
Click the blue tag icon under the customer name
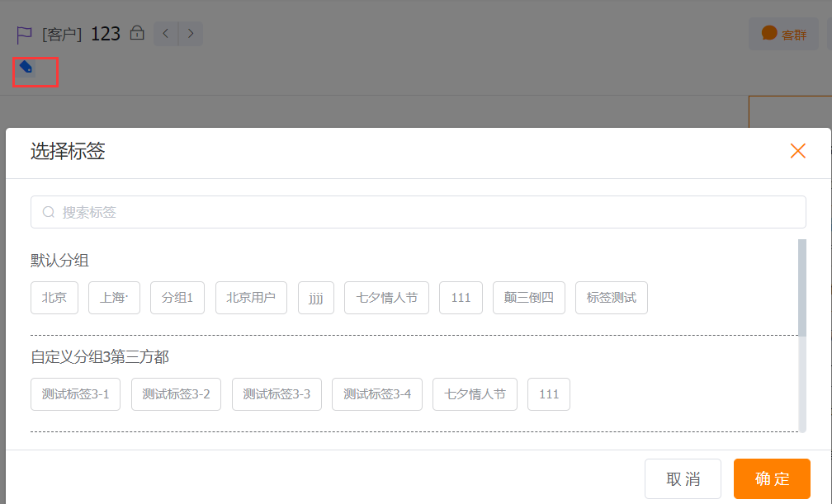tap(26, 67)
